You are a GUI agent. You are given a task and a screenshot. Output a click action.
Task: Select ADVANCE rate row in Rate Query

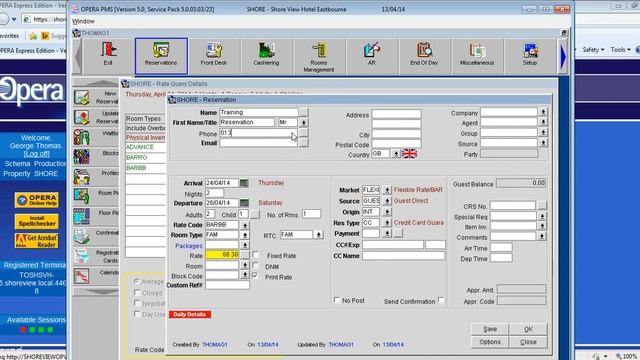(145, 147)
